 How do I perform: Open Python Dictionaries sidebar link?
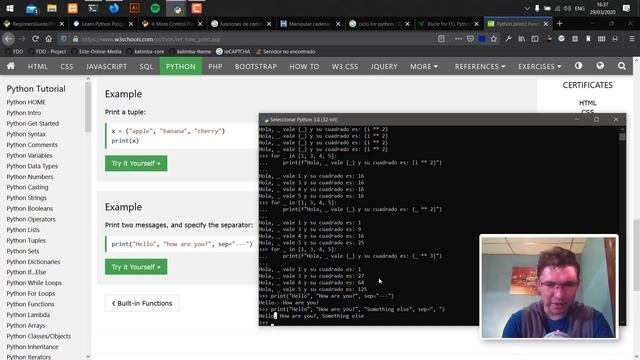[x=33, y=262]
